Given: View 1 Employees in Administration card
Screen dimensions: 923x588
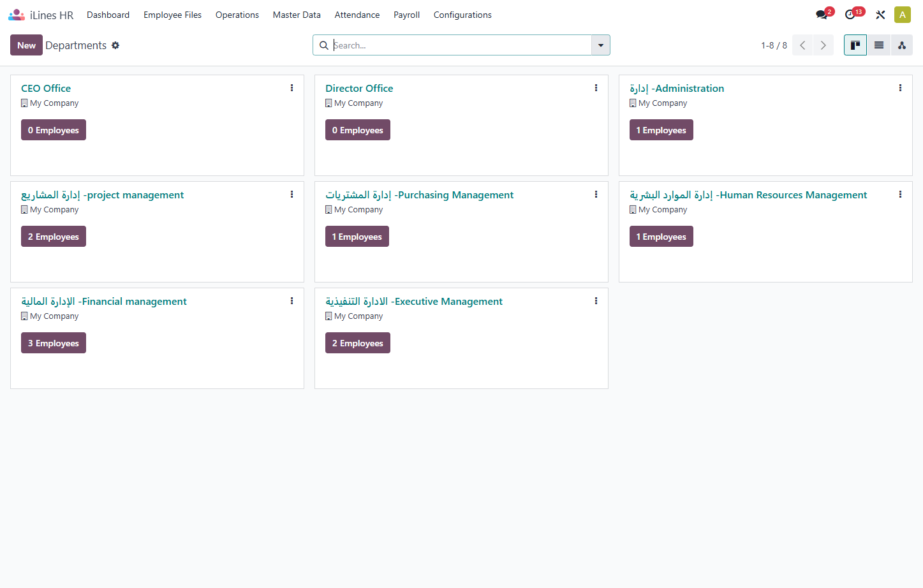Looking at the screenshot, I should tap(661, 130).
